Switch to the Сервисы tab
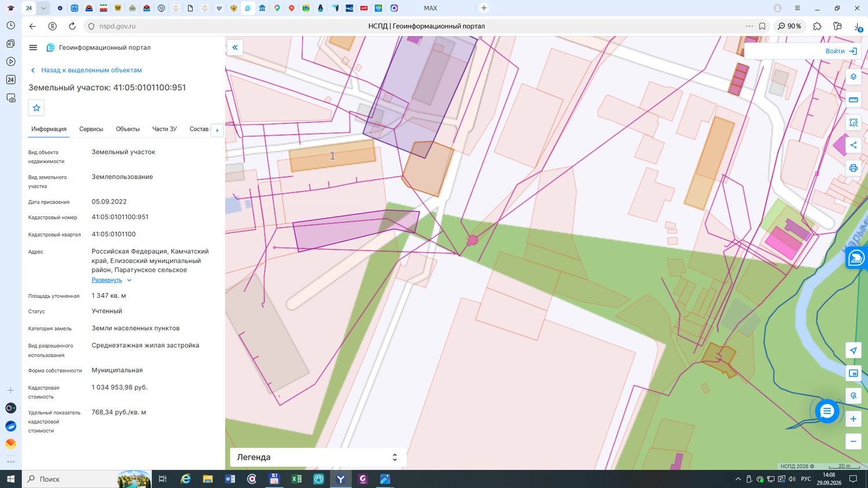The image size is (868, 488). pyautogui.click(x=91, y=129)
